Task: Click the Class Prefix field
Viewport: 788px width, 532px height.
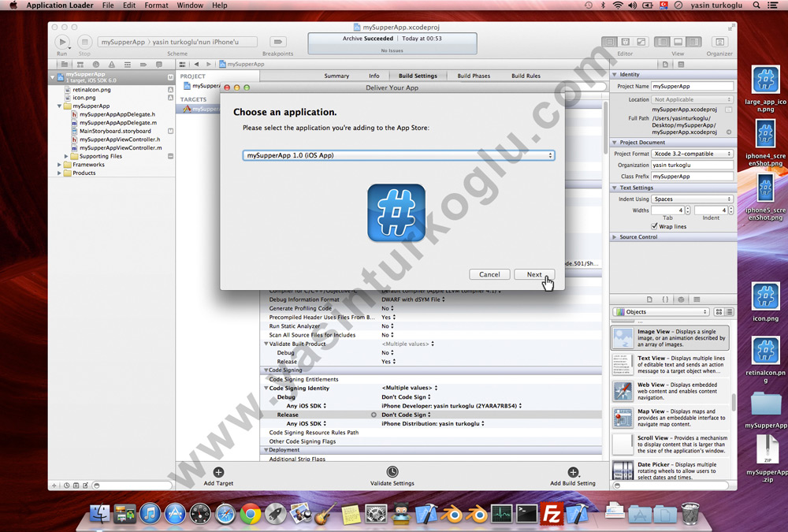Action: 692,177
